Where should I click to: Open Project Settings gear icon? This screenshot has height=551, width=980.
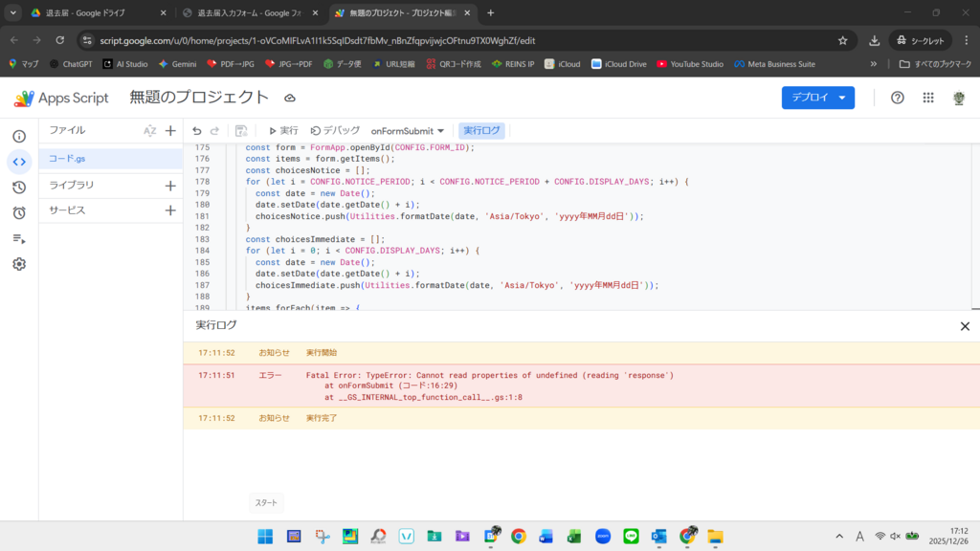tap(19, 264)
